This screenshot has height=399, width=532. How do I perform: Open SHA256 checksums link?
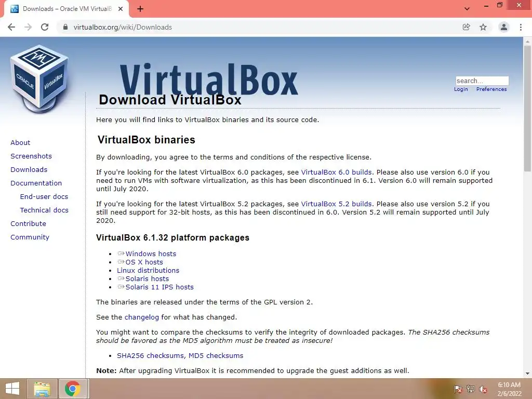point(151,355)
